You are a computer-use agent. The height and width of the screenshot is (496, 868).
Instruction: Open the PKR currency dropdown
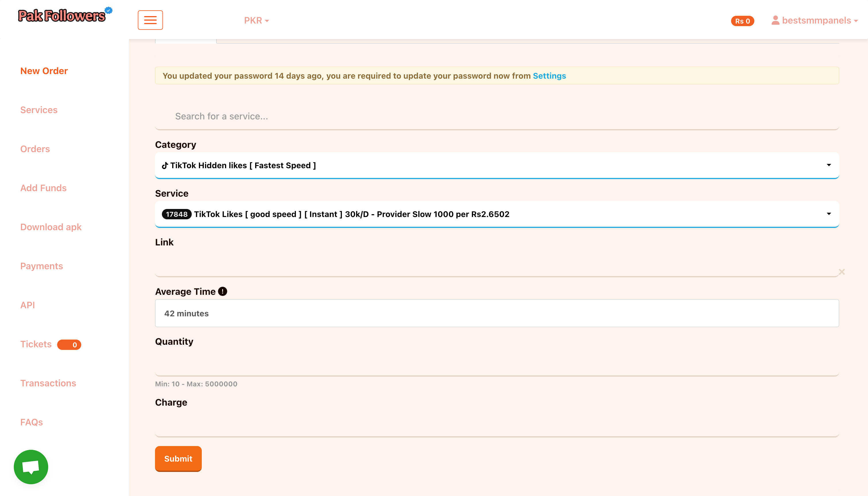[256, 20]
